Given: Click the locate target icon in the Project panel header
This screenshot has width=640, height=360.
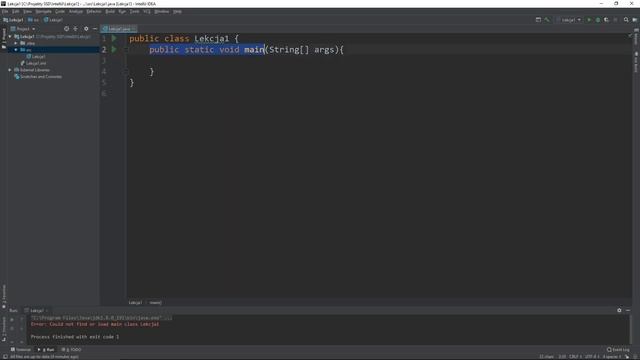Looking at the screenshot, I should click(x=67, y=29).
